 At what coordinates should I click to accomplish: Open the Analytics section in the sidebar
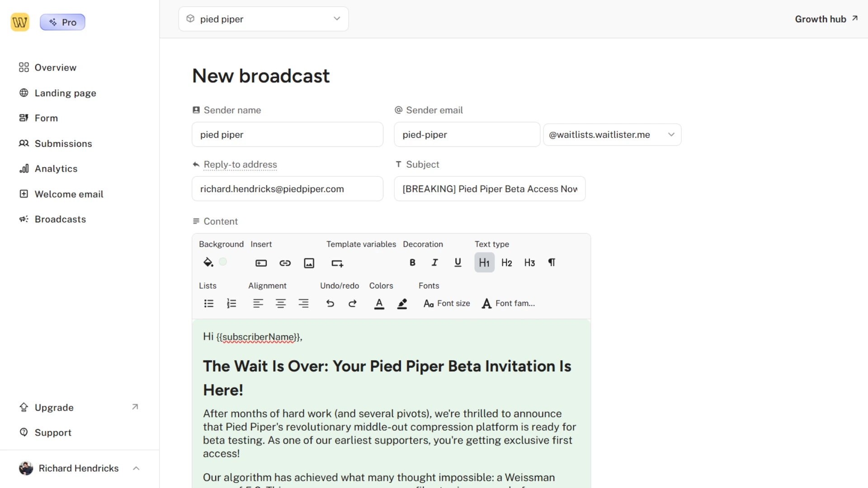coord(56,169)
